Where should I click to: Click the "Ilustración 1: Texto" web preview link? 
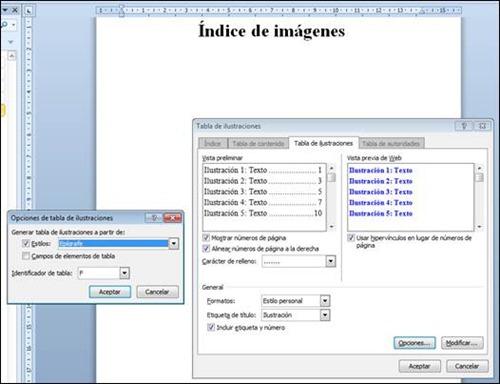tap(381, 170)
